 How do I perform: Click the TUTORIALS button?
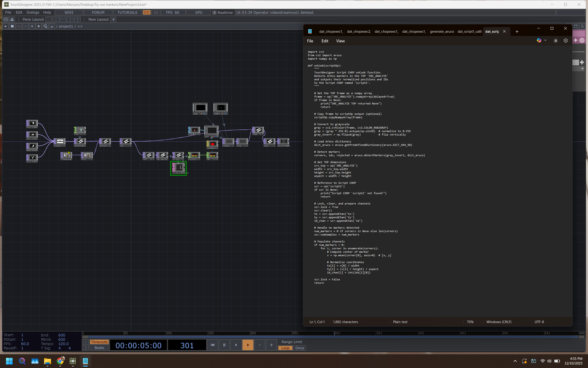(127, 12)
